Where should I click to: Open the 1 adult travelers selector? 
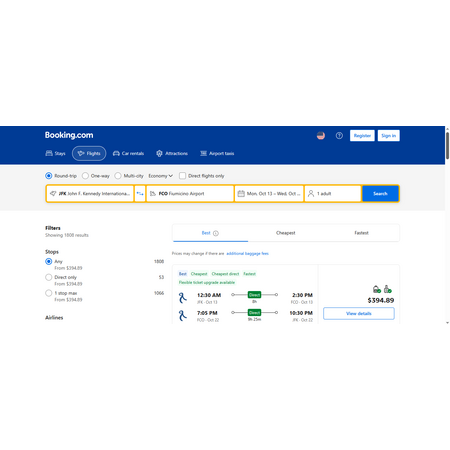tap(333, 194)
